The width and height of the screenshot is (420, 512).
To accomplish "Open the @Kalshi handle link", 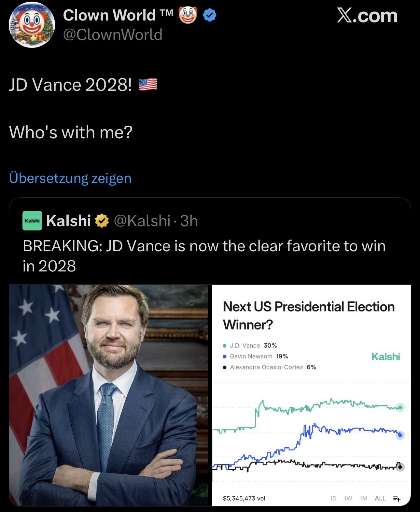I will [x=142, y=221].
